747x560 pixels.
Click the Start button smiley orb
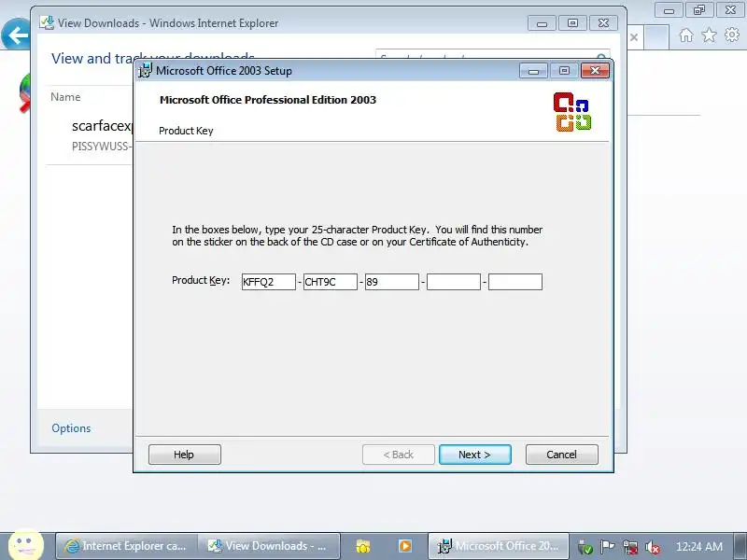pos(26,545)
